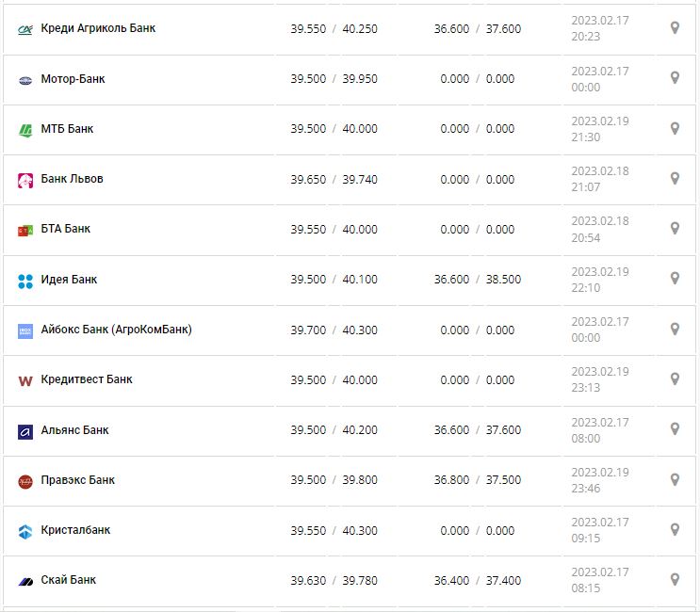Click the Альянс Банк logo icon
The width and height of the screenshot is (700, 612).
pyautogui.click(x=25, y=431)
